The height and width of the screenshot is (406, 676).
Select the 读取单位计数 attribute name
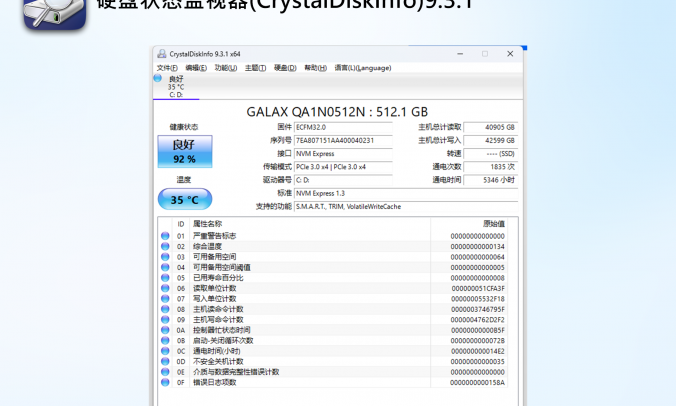214,288
